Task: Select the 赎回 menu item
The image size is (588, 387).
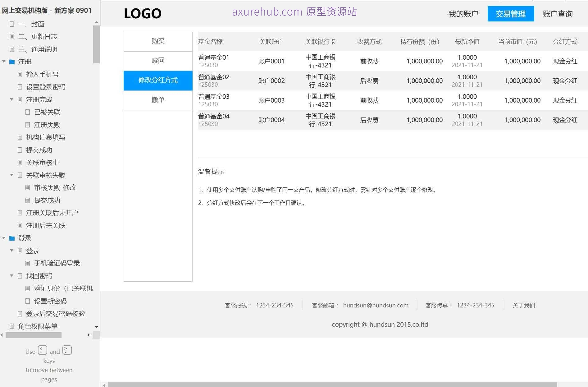Action: (158, 61)
